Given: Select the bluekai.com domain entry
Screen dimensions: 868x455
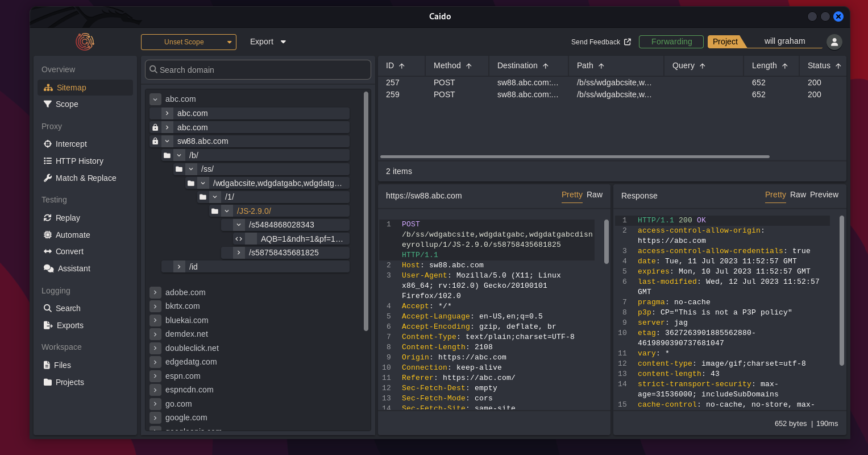Looking at the screenshot, I should 186,320.
